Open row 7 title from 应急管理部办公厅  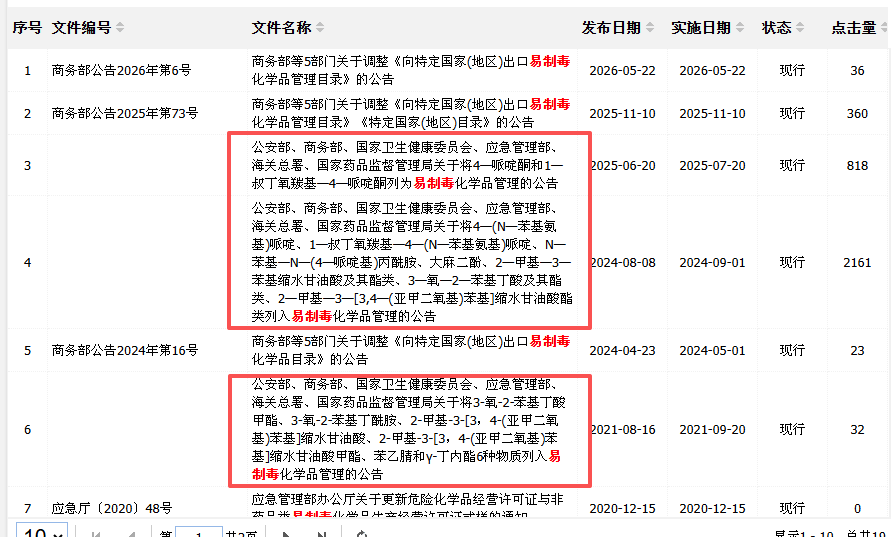point(407,507)
